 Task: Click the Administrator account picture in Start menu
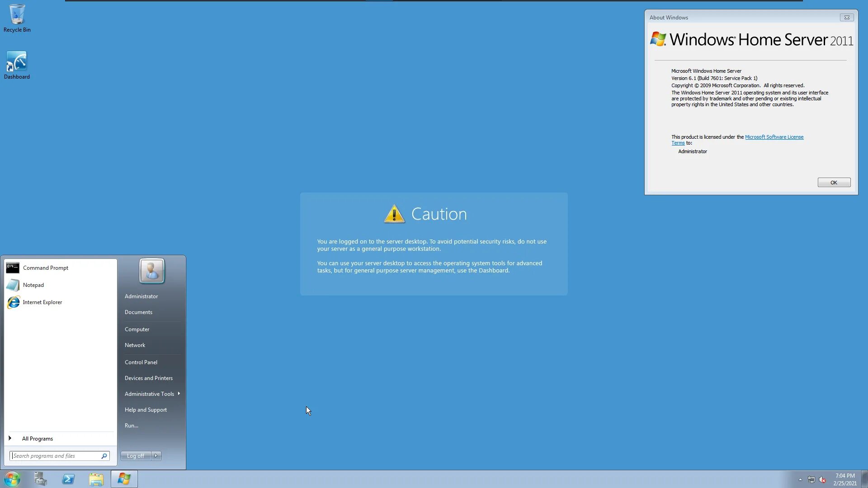[x=151, y=271]
